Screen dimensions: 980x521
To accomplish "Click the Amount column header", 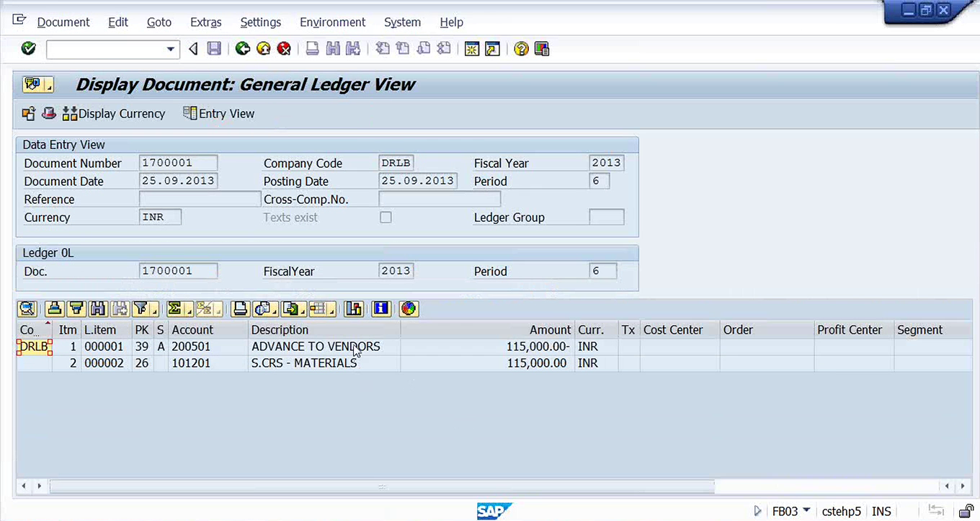I will coord(487,330).
